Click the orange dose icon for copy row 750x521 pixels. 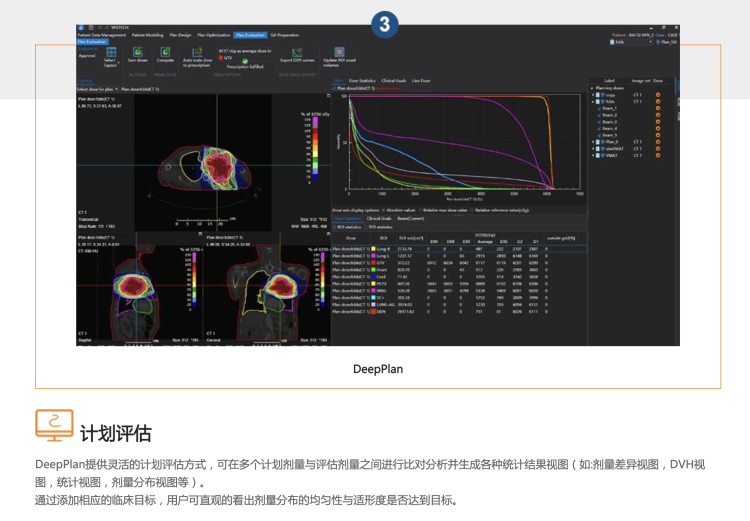[x=658, y=95]
